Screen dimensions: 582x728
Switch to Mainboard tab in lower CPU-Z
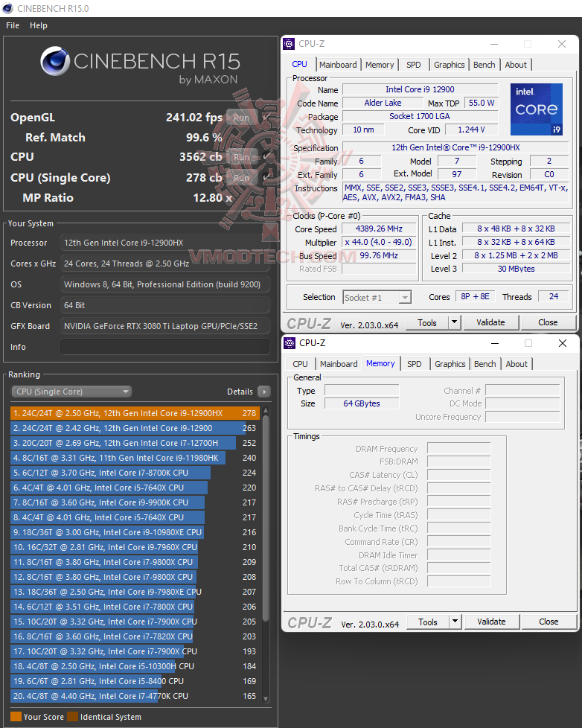tap(339, 364)
